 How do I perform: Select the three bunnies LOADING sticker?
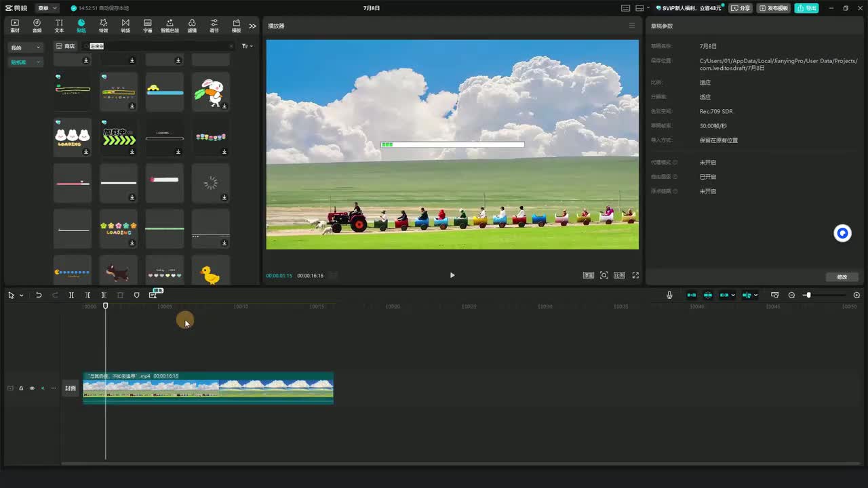pos(73,138)
